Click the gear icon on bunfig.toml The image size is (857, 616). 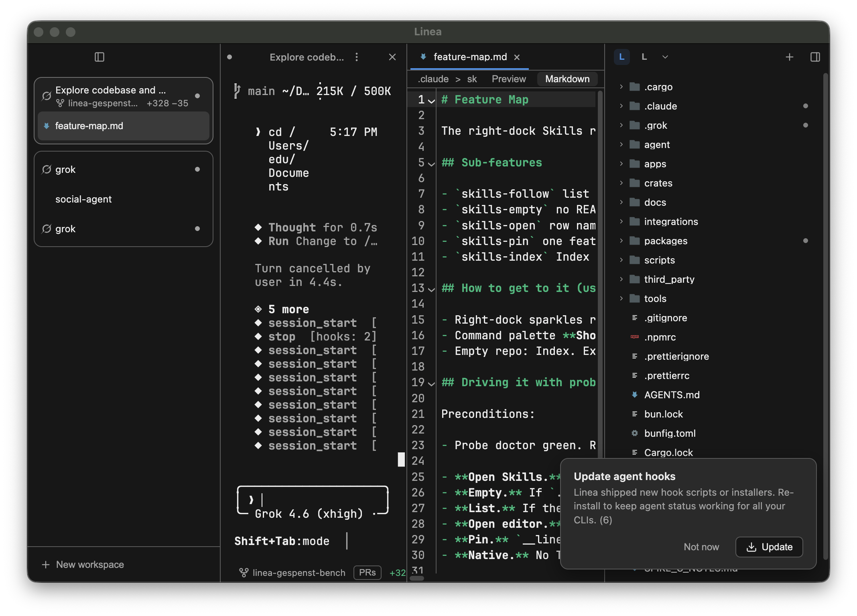[x=634, y=433]
